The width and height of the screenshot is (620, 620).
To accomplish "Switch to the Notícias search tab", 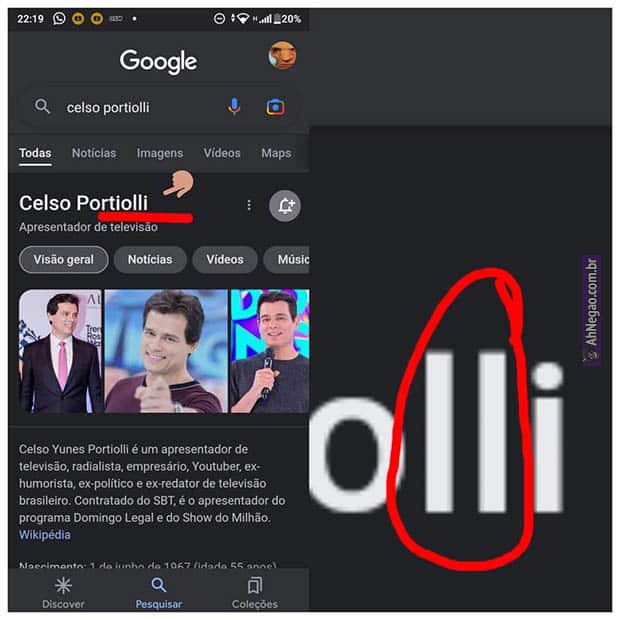I will [94, 153].
